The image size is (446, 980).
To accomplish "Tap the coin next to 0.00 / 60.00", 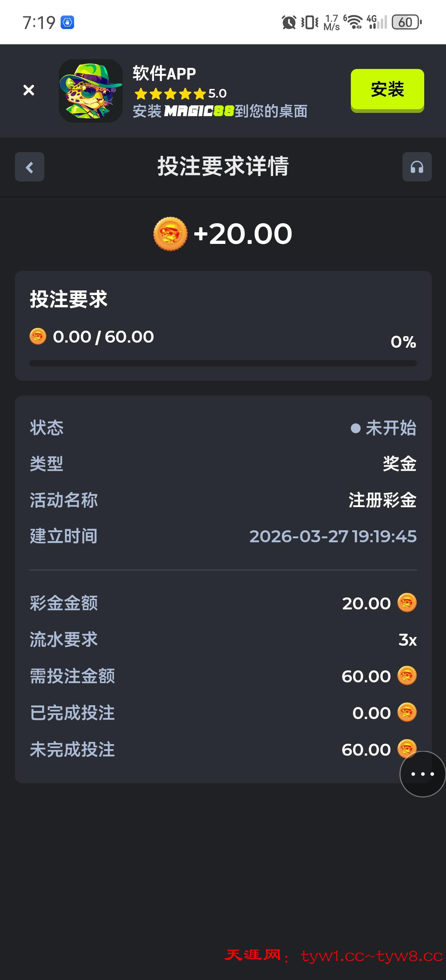I will pyautogui.click(x=38, y=337).
